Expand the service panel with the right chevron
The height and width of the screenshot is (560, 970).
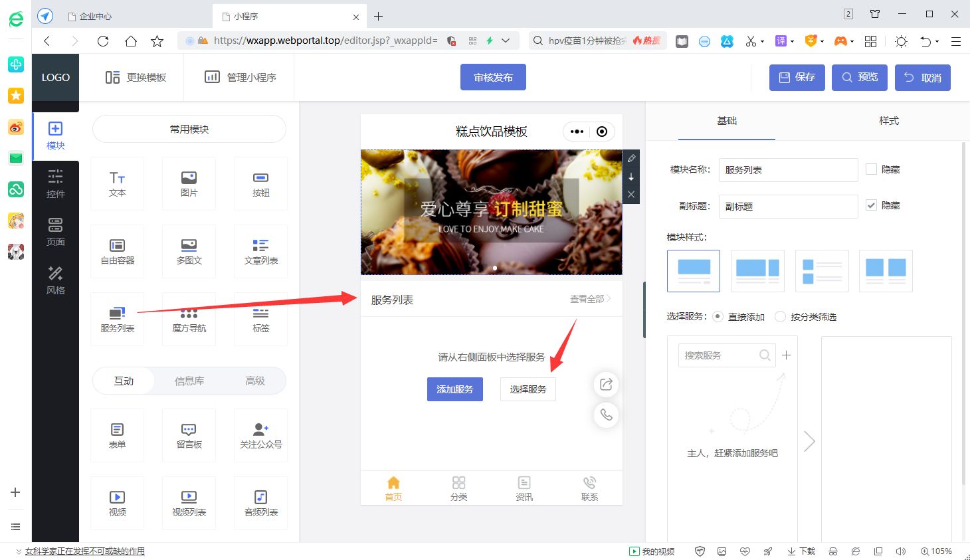809,440
